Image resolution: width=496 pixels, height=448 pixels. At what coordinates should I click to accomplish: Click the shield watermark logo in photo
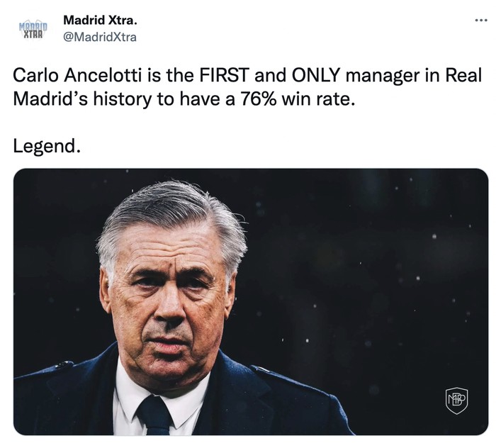pos(456,401)
